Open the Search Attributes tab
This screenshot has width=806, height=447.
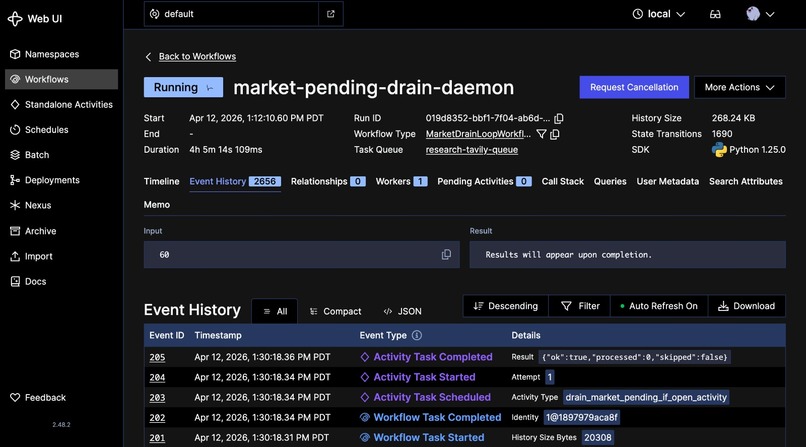tap(745, 181)
